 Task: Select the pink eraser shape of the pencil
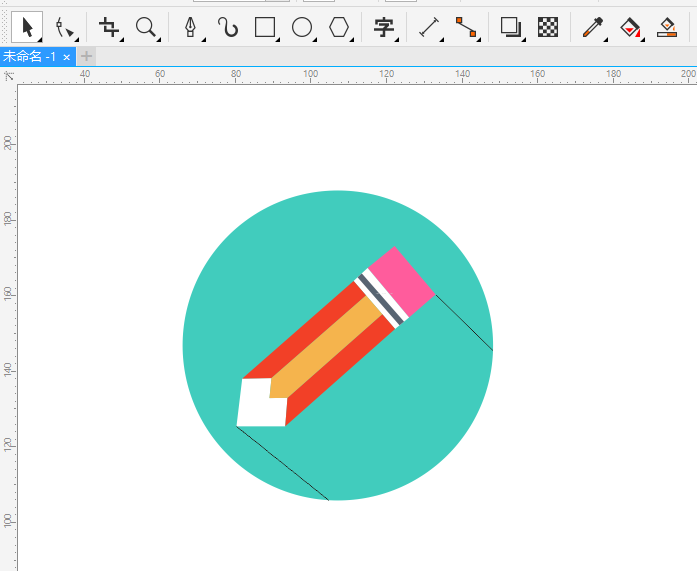click(x=401, y=281)
